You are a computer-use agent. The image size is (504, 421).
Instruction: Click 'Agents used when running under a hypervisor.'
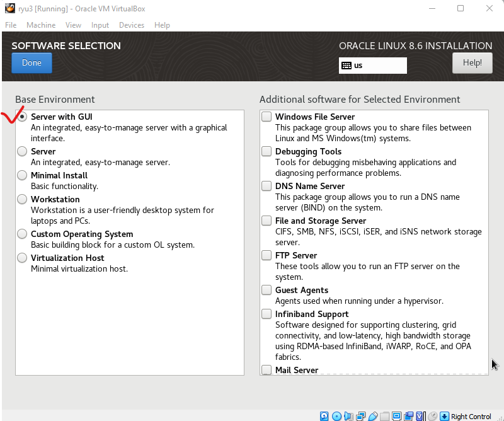[x=359, y=301]
